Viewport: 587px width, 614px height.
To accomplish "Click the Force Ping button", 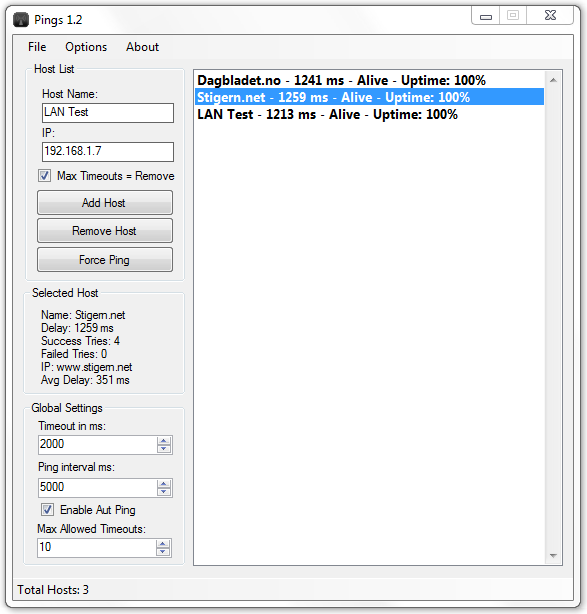I will click(105, 260).
